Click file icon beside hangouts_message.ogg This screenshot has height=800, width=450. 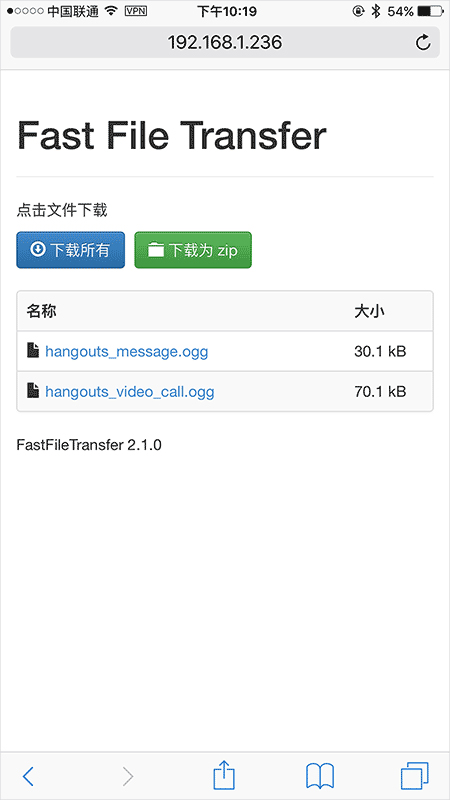[33, 351]
